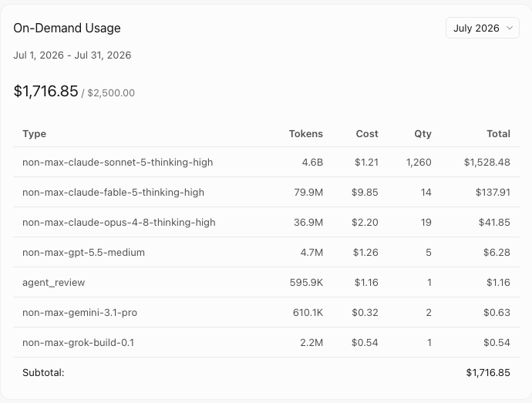Click the 1,260 quantity cell

click(x=419, y=162)
